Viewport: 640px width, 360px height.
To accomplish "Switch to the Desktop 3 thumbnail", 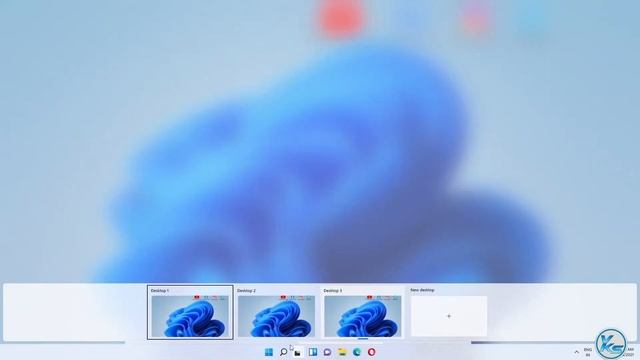I will (363, 316).
